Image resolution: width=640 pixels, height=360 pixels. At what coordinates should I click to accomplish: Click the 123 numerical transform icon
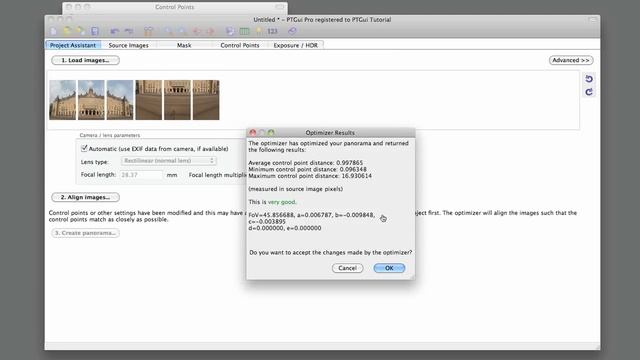tap(272, 31)
